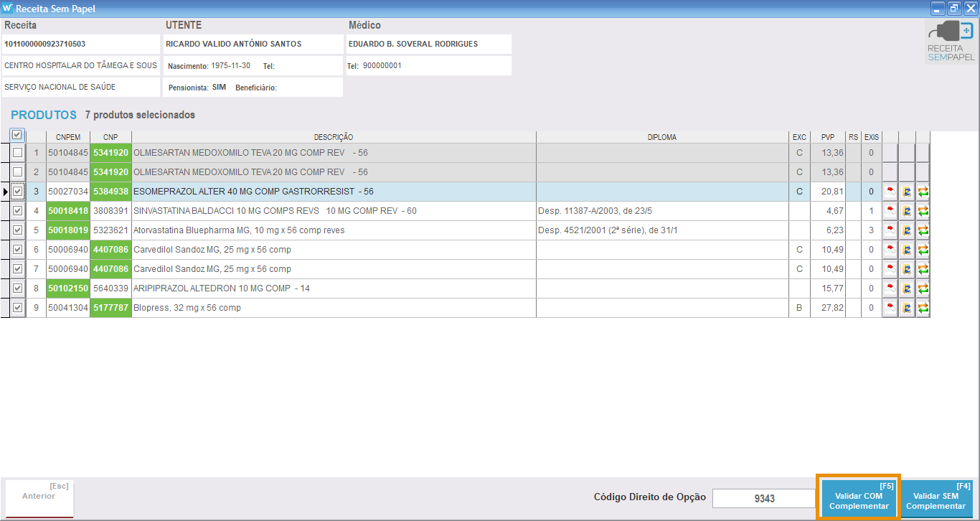The height and width of the screenshot is (521, 980).
Task: Uncheck the Atorvastatina Bluepharma row checkbox
Action: [17, 230]
